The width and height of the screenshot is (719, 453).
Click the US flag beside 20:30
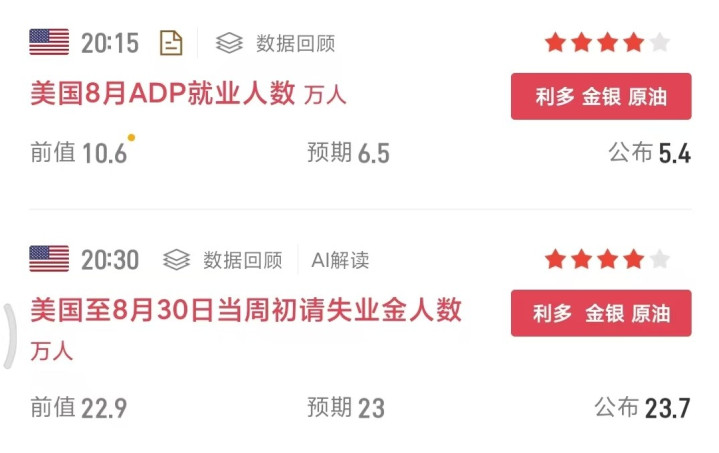49,259
